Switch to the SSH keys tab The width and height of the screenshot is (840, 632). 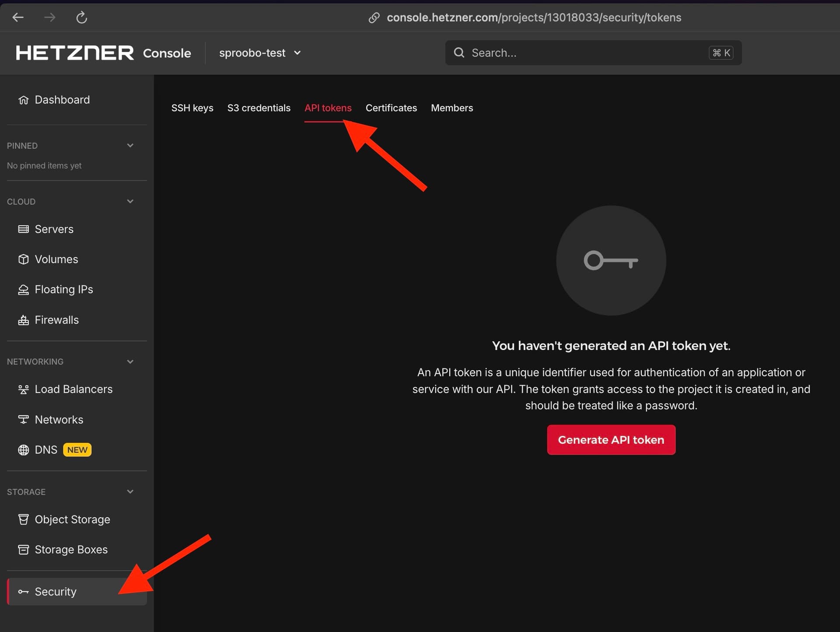pos(192,108)
